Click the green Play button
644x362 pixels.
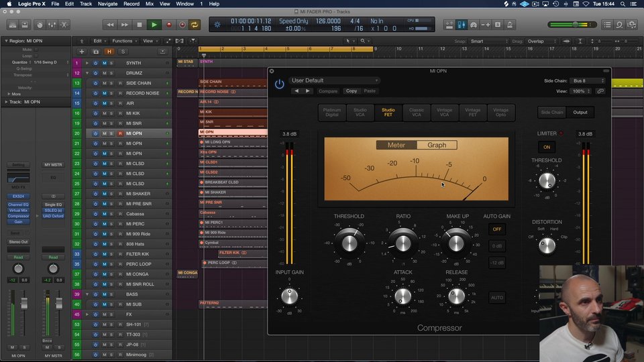pyautogui.click(x=154, y=25)
